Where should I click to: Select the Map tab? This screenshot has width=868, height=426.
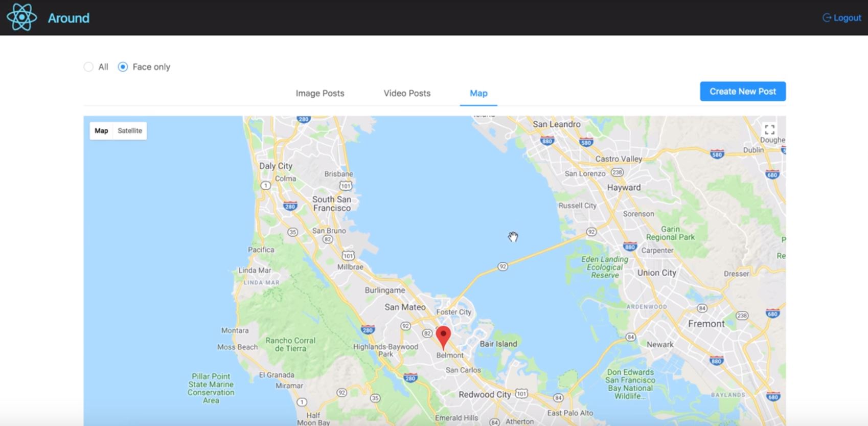(x=478, y=93)
